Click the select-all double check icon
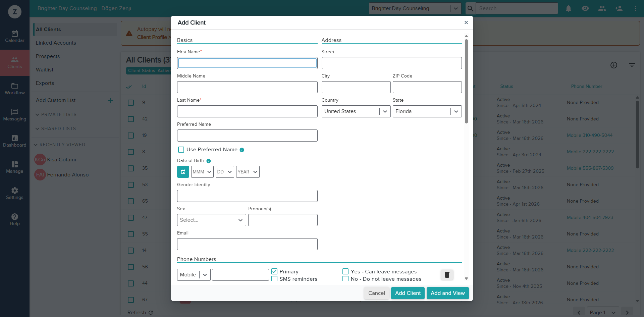 [x=129, y=87]
